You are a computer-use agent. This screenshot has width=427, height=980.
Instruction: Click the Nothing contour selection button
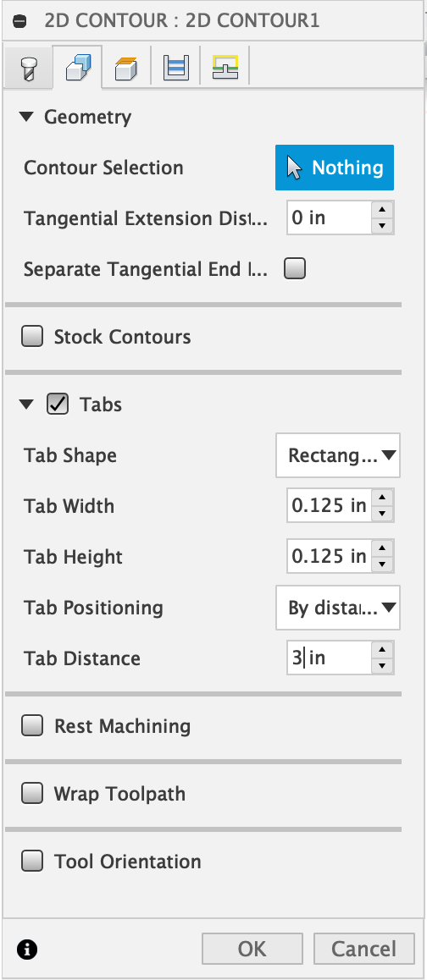click(335, 168)
